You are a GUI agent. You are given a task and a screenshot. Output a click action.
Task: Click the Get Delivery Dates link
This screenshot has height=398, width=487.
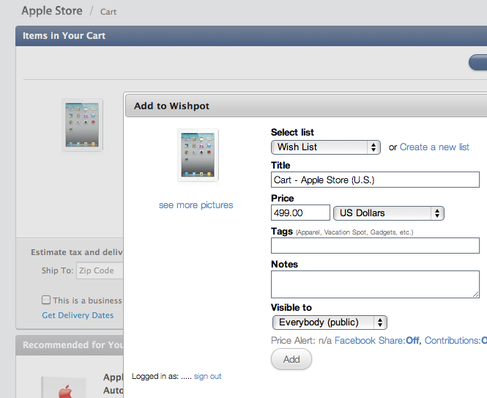pyautogui.click(x=78, y=315)
